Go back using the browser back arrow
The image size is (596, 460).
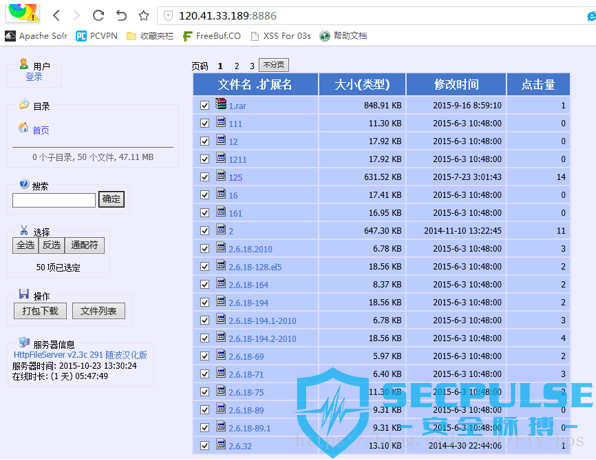click(x=56, y=16)
